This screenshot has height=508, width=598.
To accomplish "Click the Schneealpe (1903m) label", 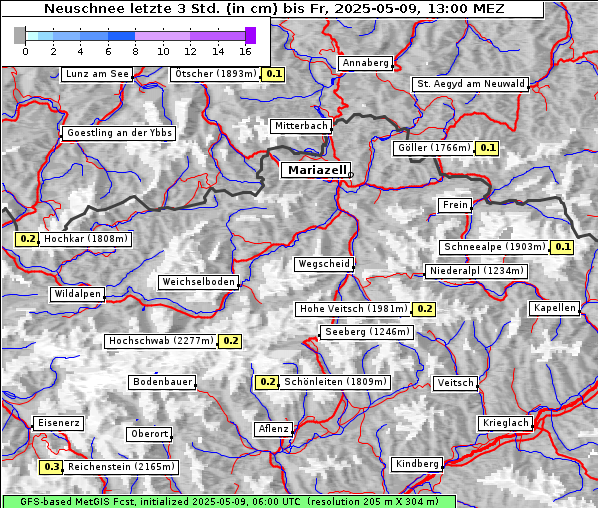I will (x=495, y=247).
